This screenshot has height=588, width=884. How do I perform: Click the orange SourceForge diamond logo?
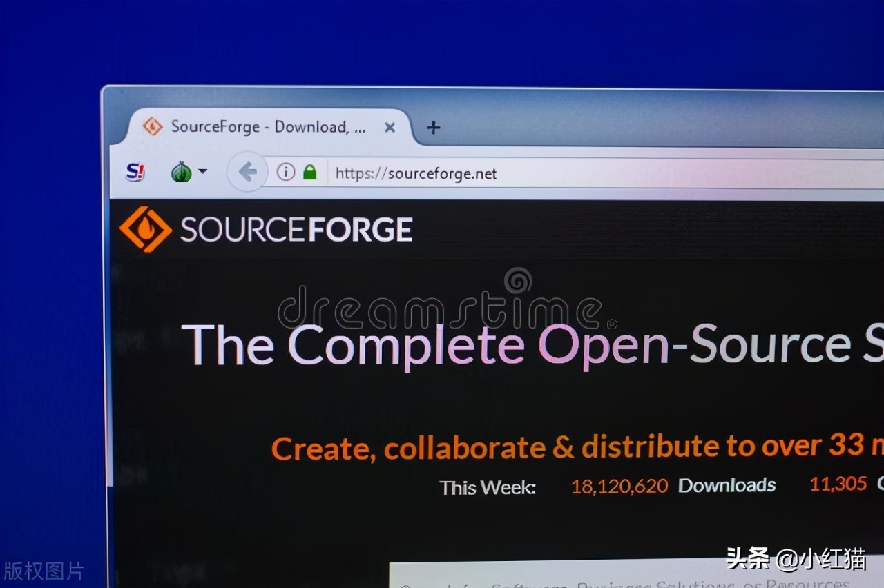pos(145,229)
